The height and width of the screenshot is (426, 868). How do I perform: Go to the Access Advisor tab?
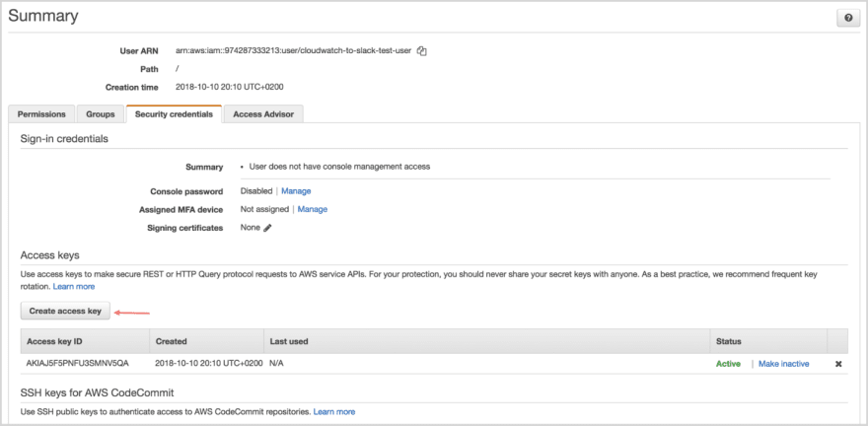click(262, 114)
